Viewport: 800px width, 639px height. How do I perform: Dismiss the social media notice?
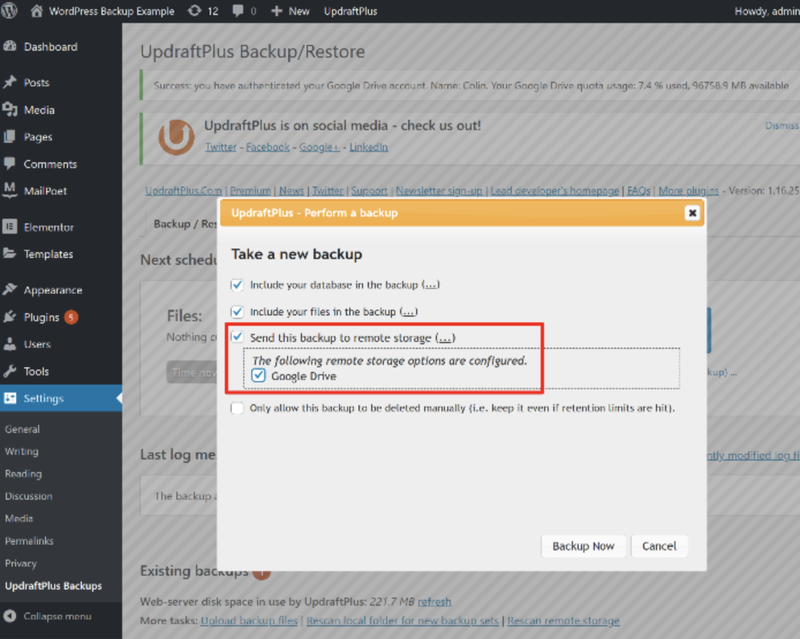[x=782, y=126]
